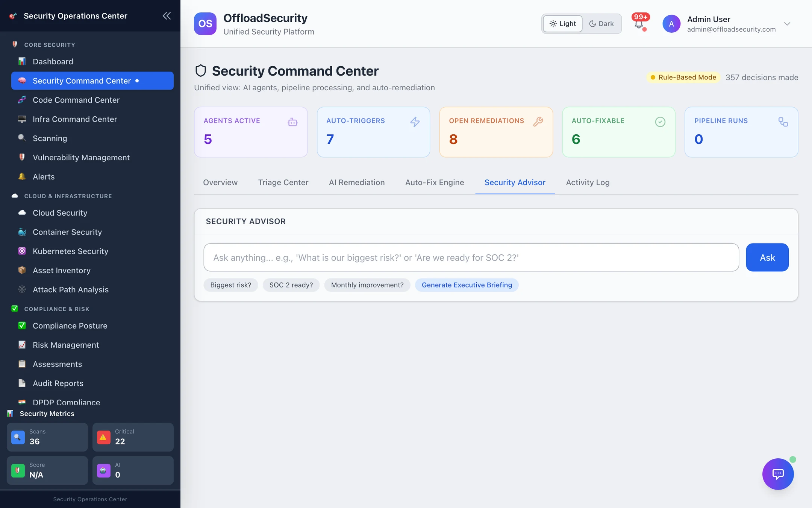Choose the 'SOC 2 ready?' suggestion chip
The width and height of the screenshot is (812, 508).
coord(291,285)
